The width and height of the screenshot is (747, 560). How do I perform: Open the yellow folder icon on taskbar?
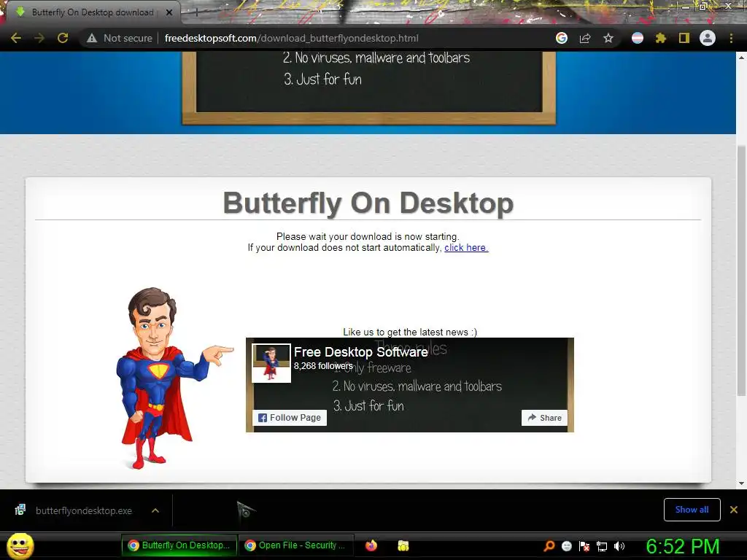pos(403,545)
